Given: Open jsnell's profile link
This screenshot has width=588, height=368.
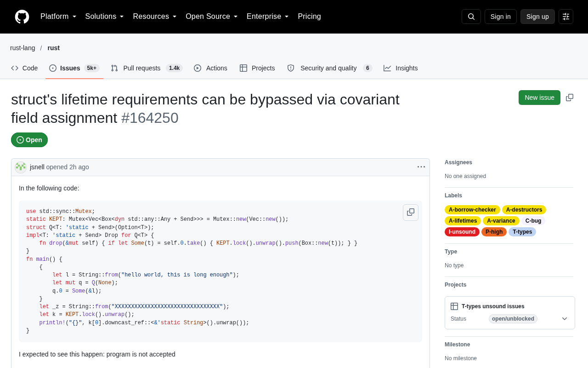Looking at the screenshot, I should (x=37, y=167).
